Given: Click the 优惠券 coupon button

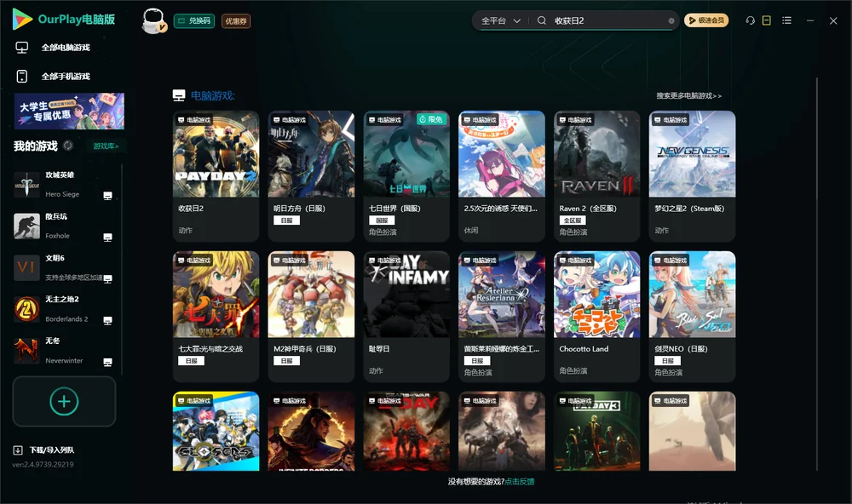Looking at the screenshot, I should click(x=236, y=21).
